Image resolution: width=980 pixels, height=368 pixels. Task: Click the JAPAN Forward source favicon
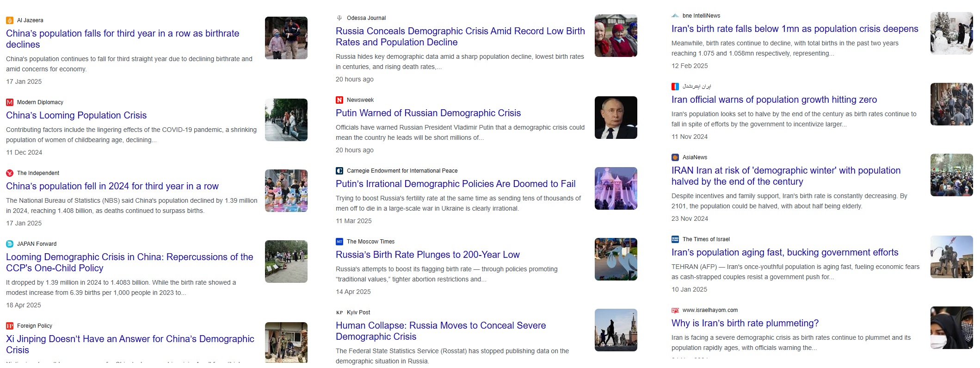(x=10, y=244)
